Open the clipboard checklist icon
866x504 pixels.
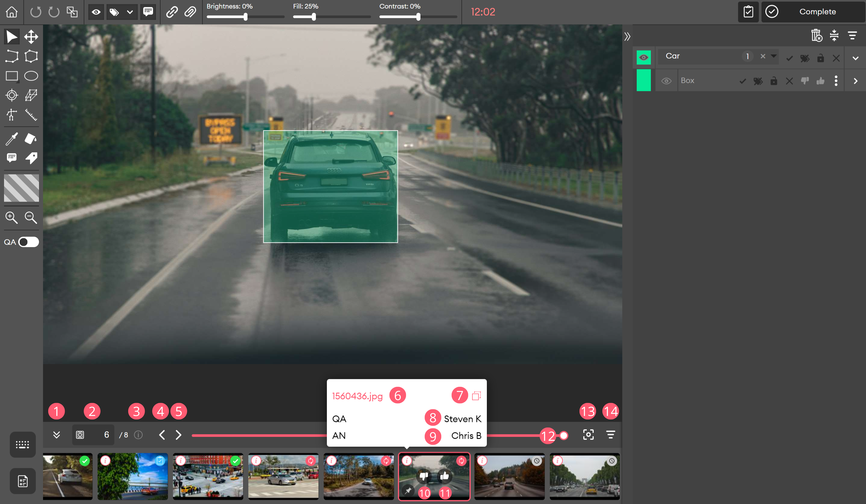click(748, 12)
